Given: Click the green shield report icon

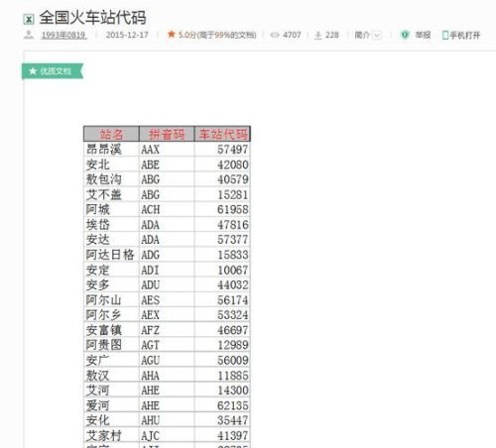Looking at the screenshot, I should point(405,35).
